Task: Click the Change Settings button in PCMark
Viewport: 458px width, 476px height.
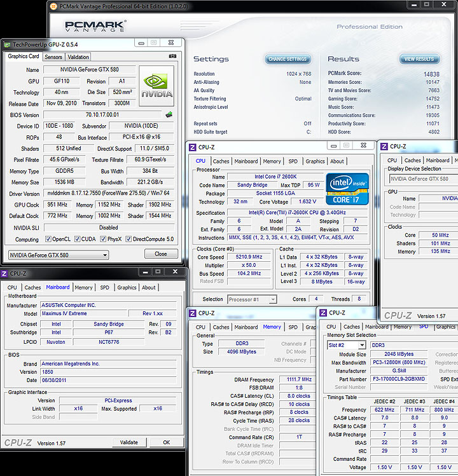Action: tap(288, 59)
